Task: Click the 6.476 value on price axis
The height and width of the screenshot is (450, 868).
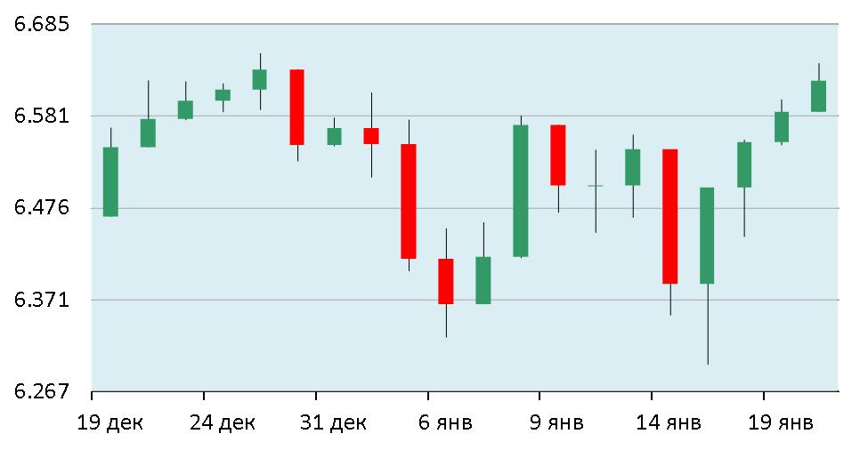Action: tap(44, 207)
